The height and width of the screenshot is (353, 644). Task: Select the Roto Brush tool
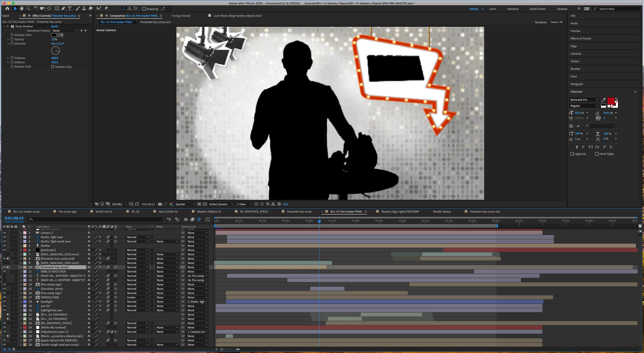pyautogui.click(x=98, y=9)
